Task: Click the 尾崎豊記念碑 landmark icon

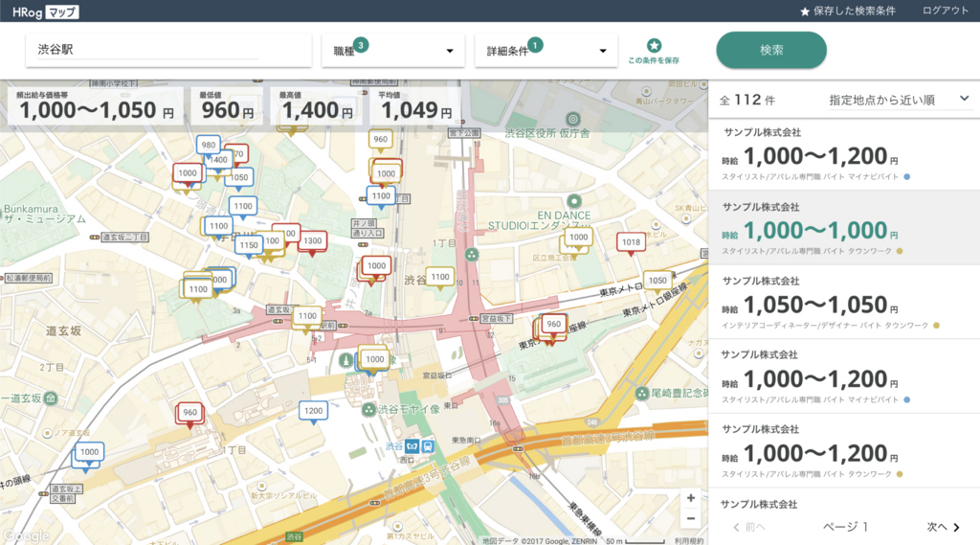Action: tap(642, 394)
